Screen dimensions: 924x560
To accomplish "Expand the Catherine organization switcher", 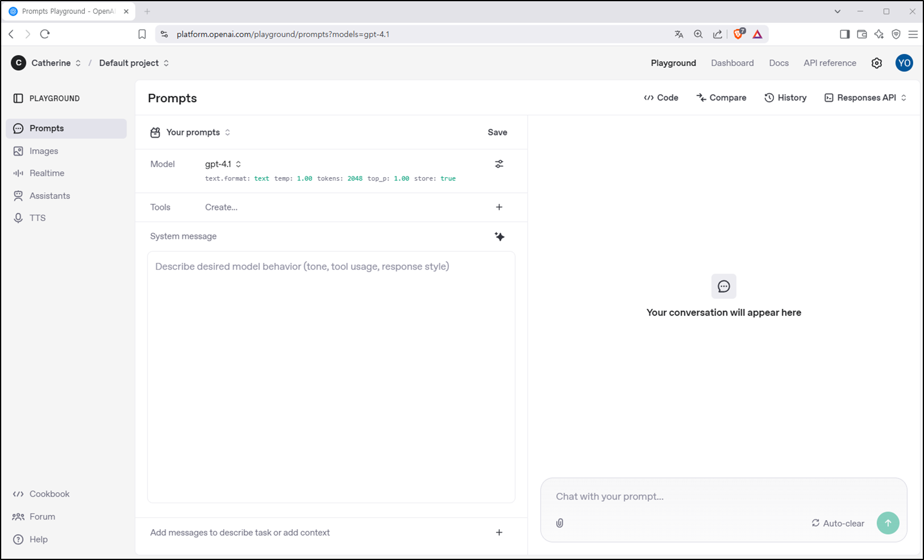I will [78, 63].
